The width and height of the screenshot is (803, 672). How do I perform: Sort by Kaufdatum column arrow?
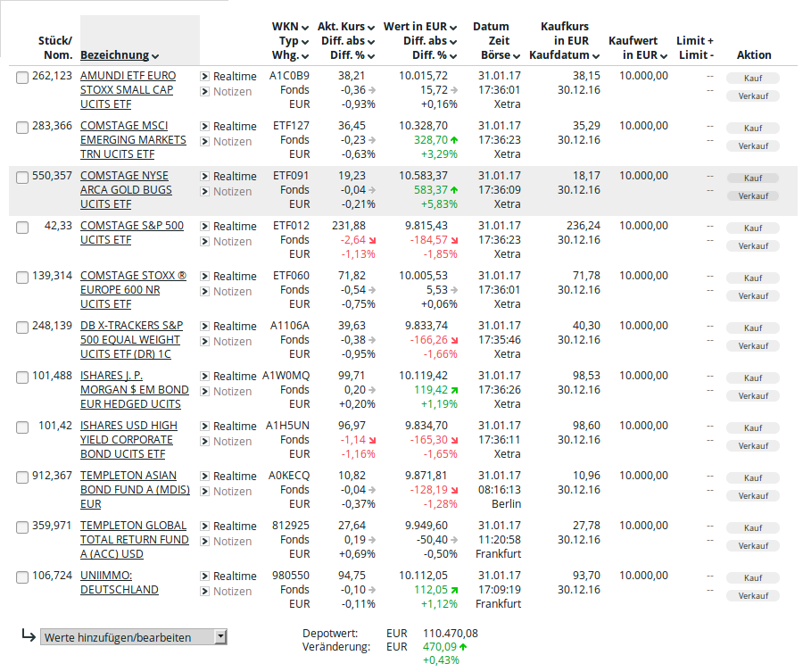point(596,56)
